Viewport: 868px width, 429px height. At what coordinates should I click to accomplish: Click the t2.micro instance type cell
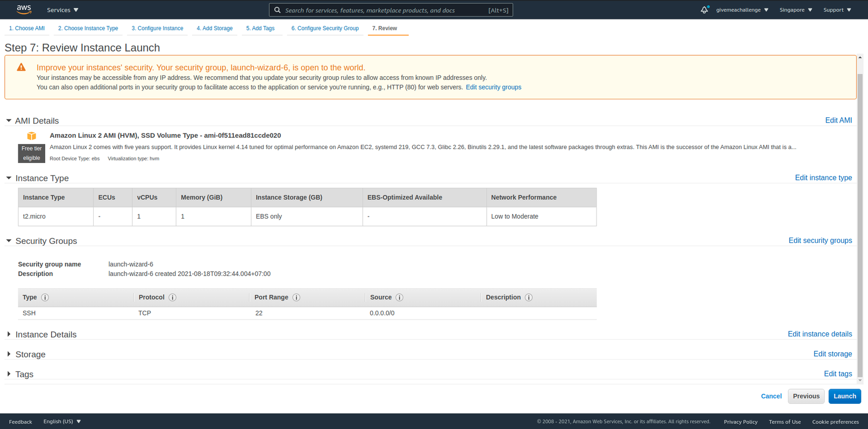click(x=56, y=217)
